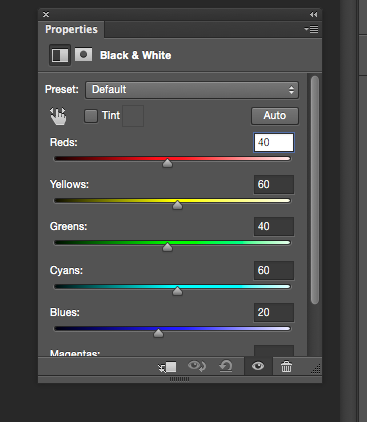Screen dimensions: 367x422
Task: Select the Black & White adjustment icon
Action: click(x=60, y=55)
